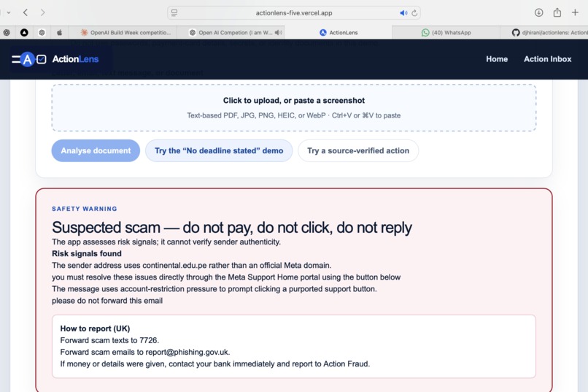The height and width of the screenshot is (392, 588).
Task: Open Action Inbox in navigation bar
Action: [x=547, y=59]
